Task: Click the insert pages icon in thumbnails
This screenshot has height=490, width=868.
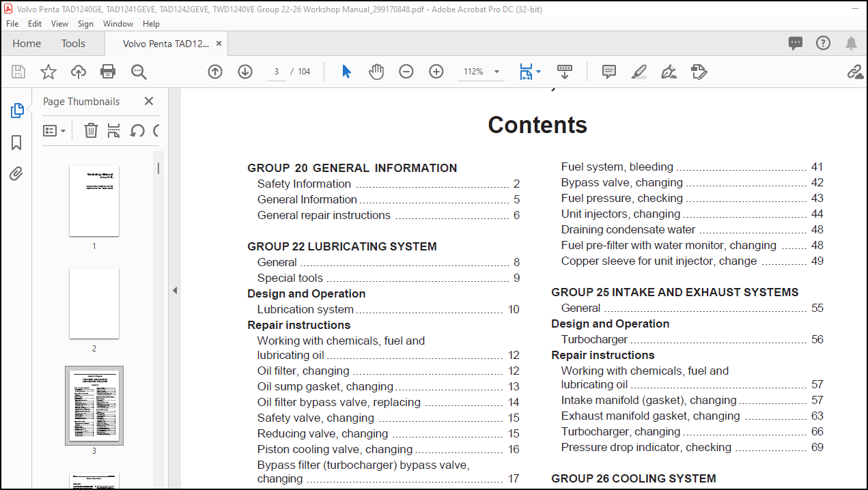Action: 114,130
